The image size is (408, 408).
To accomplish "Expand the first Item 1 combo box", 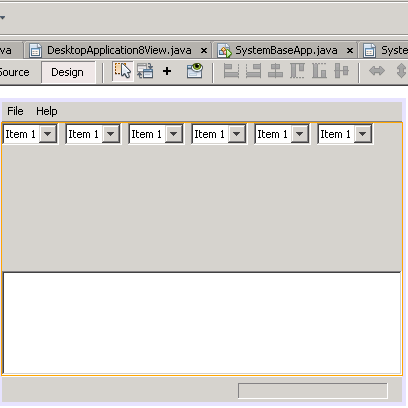I will (x=48, y=134).
